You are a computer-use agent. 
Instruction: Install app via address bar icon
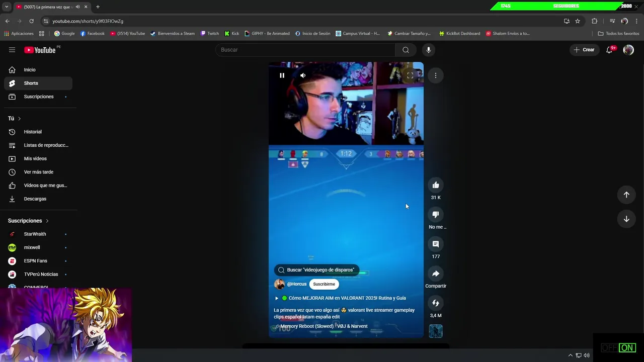pos(567,21)
